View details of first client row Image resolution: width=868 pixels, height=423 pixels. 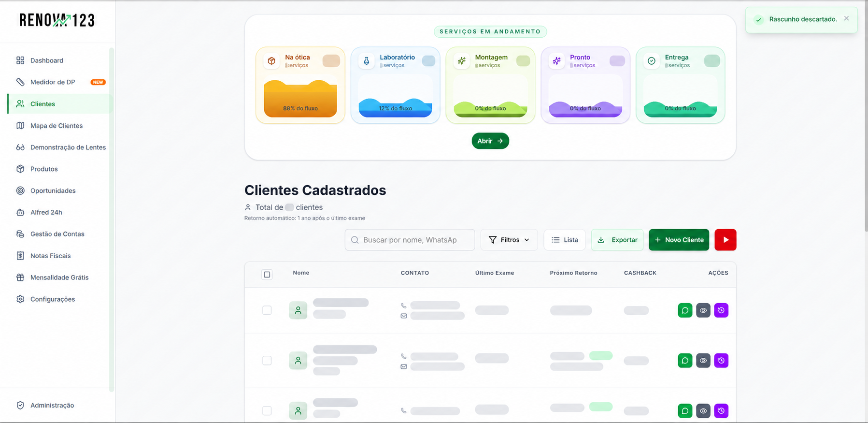point(703,310)
